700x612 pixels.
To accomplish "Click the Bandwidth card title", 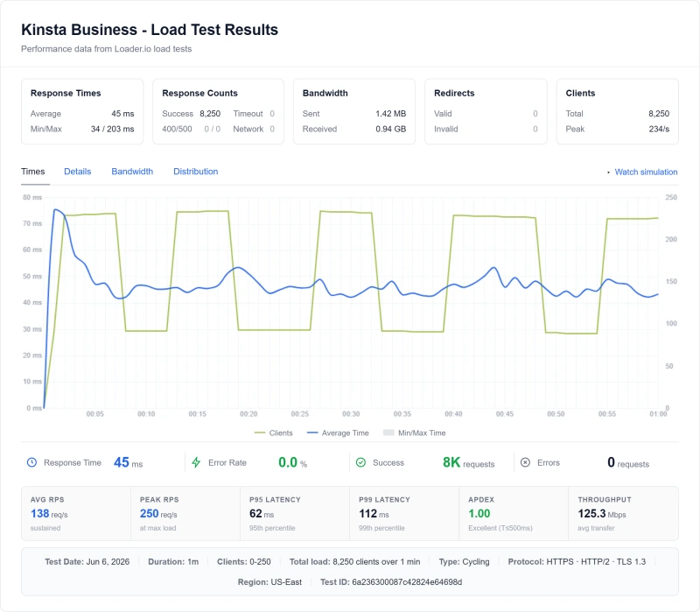I will point(325,93).
